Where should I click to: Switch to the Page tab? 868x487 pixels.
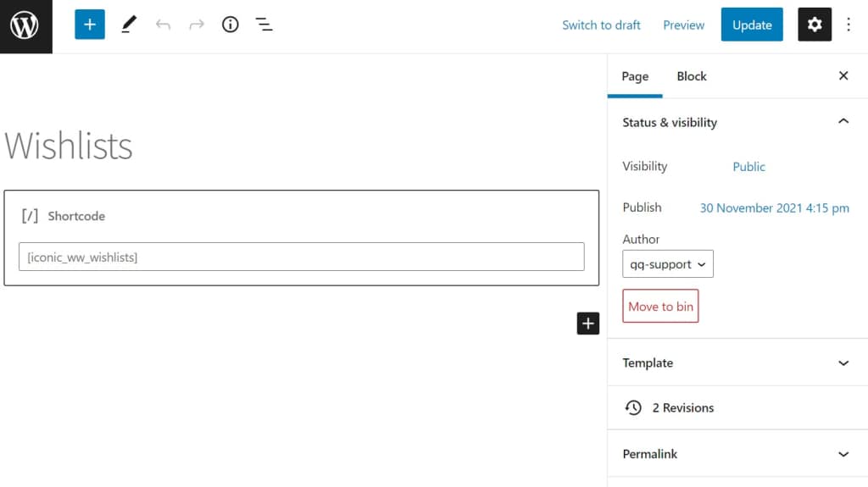pyautogui.click(x=635, y=76)
